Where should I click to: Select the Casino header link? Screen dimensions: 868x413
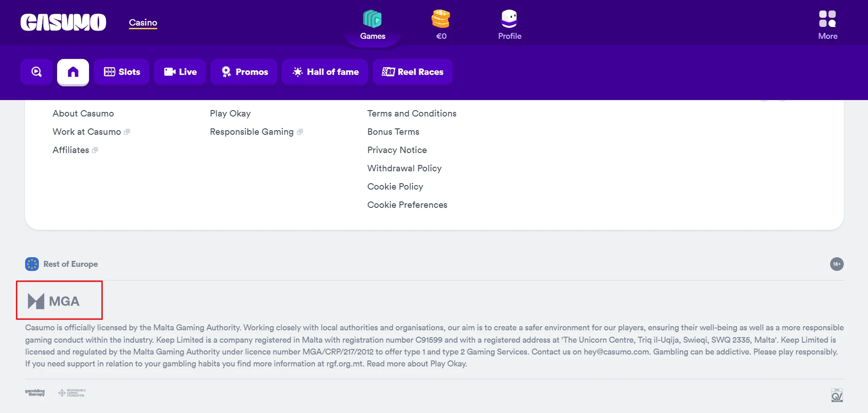143,22
